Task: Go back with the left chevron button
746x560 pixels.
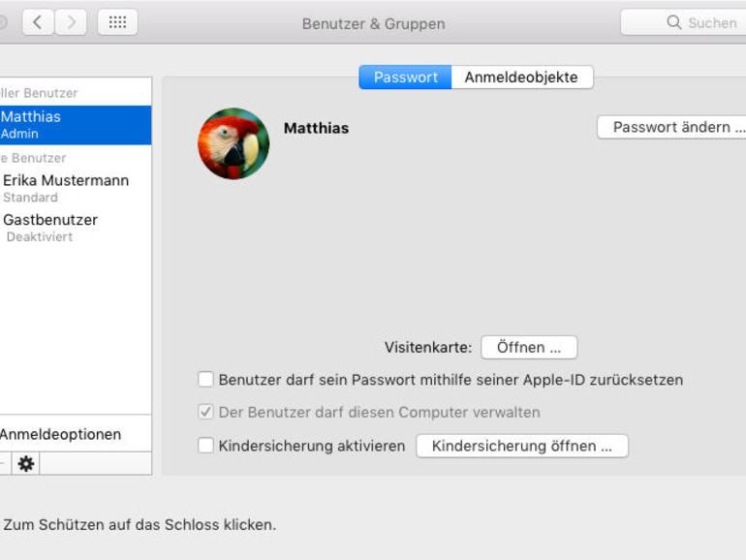Action: click(38, 22)
